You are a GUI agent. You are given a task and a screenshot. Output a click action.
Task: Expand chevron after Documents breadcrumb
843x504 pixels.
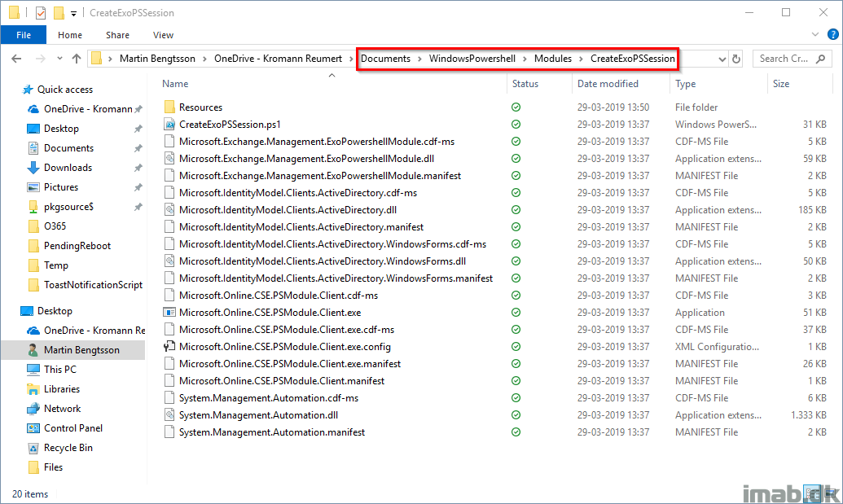(420, 59)
